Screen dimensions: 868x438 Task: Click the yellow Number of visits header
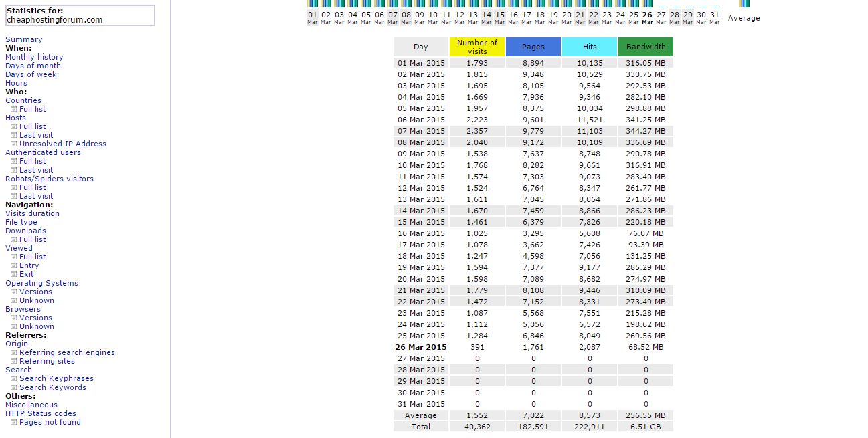[x=477, y=47]
